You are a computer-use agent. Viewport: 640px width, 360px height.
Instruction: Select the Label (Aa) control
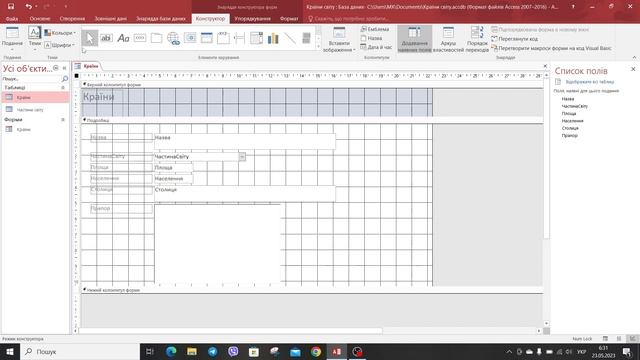[x=123, y=38]
